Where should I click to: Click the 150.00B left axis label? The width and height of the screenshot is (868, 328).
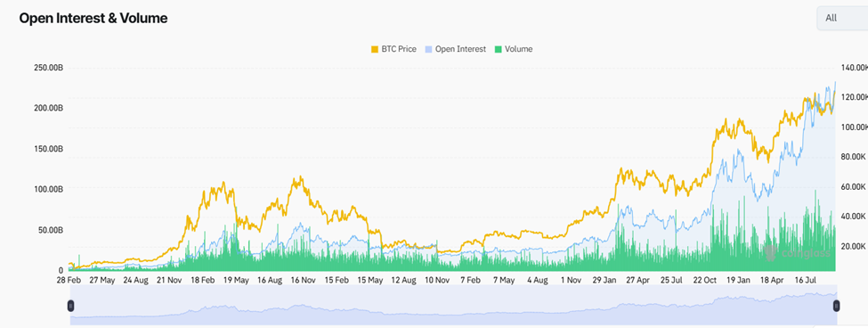coord(48,149)
